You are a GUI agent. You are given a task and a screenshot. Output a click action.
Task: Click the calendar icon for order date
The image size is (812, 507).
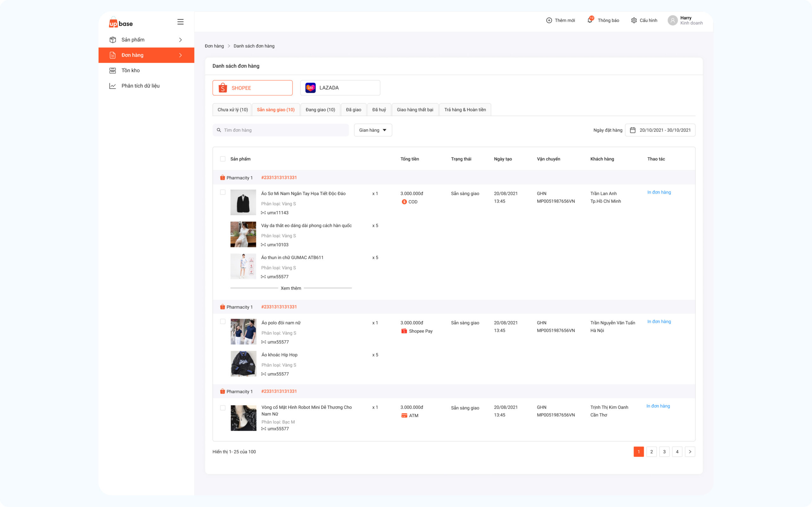632,130
